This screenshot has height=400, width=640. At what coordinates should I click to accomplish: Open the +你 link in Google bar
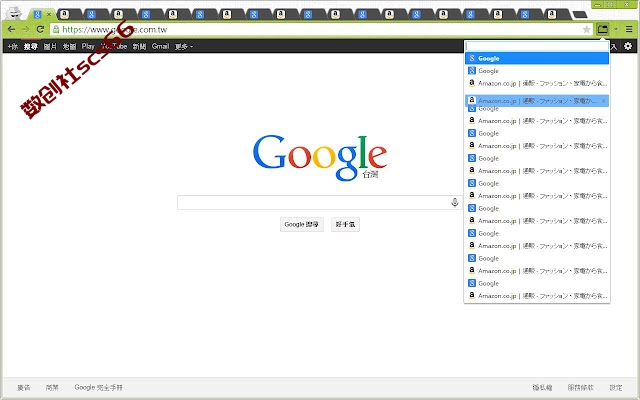pos(12,47)
